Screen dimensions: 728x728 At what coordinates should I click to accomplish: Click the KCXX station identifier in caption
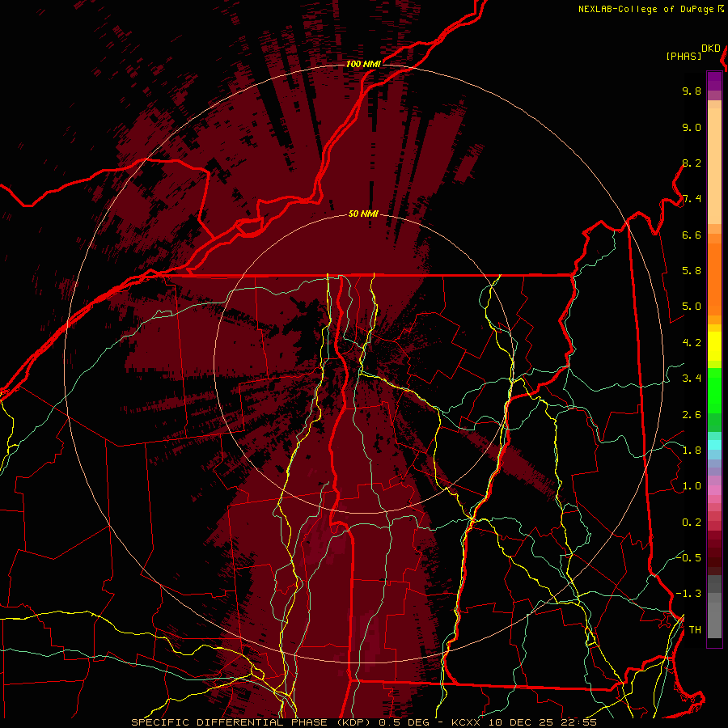pos(464,722)
